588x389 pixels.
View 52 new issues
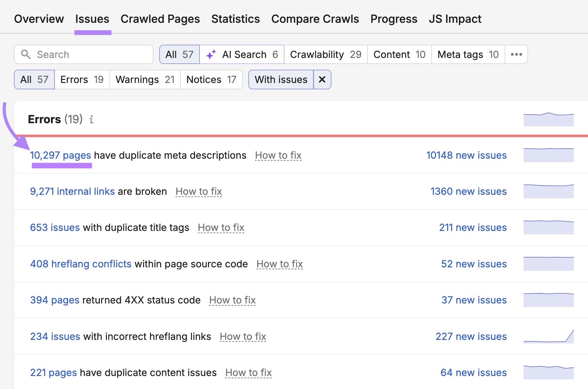point(474,264)
